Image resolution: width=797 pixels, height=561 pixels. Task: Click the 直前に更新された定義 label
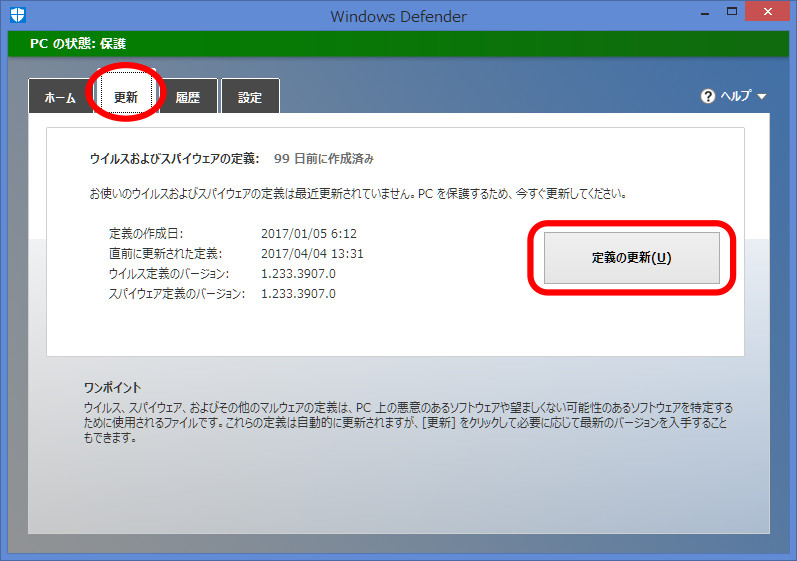coord(166,254)
